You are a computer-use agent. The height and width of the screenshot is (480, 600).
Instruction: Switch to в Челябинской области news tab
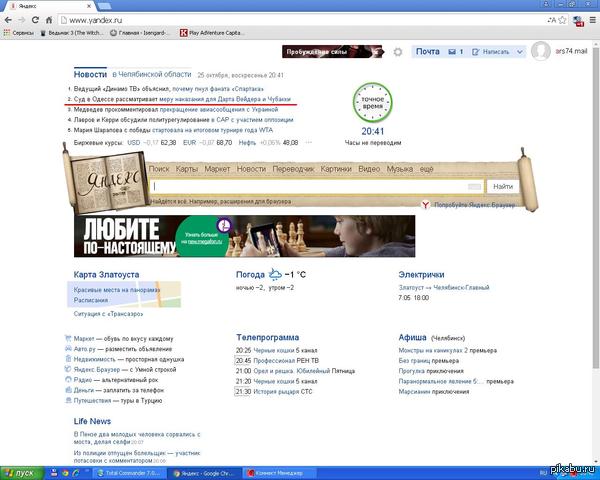click(150, 74)
